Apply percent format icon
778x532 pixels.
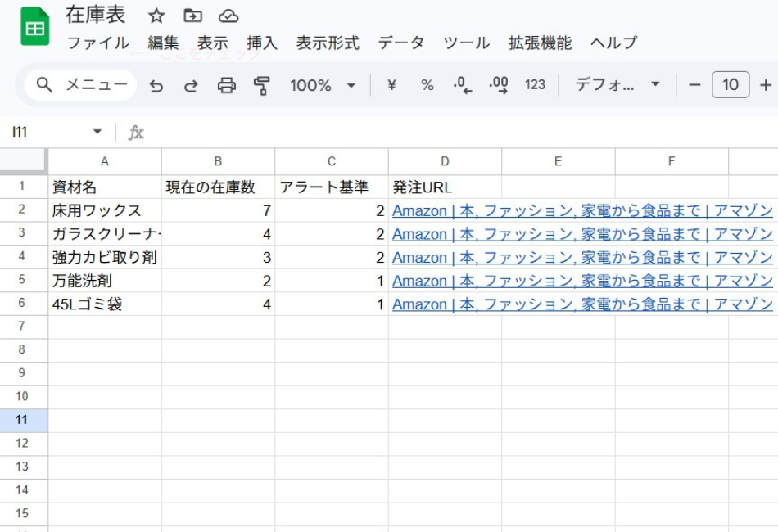[425, 84]
